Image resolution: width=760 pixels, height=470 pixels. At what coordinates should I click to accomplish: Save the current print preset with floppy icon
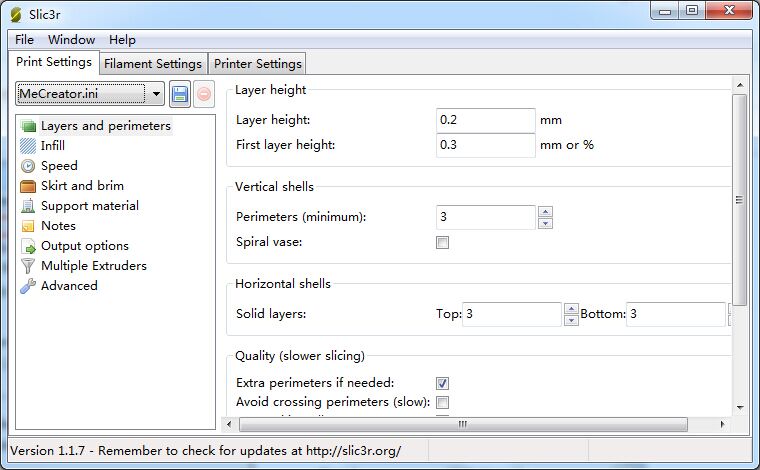click(180, 94)
